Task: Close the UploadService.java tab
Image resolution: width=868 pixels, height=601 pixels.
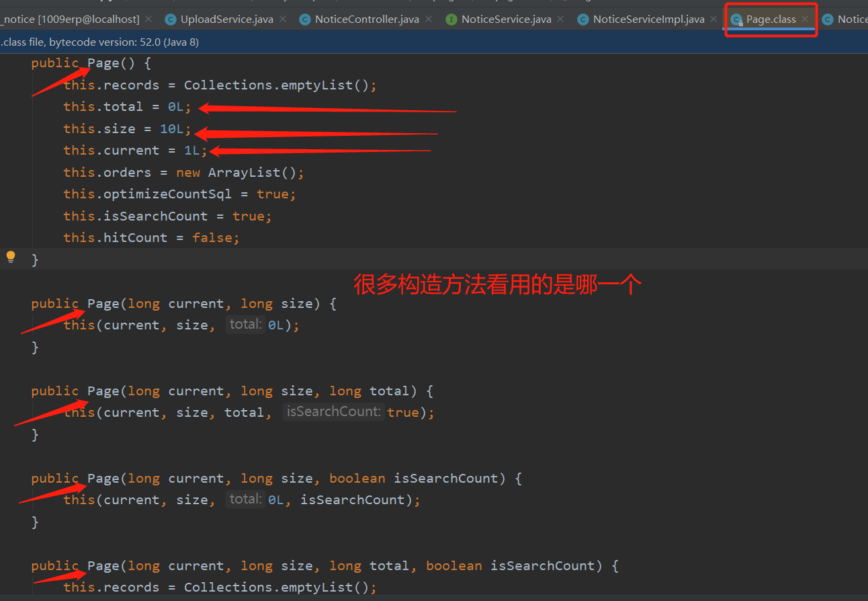Action: [x=283, y=19]
